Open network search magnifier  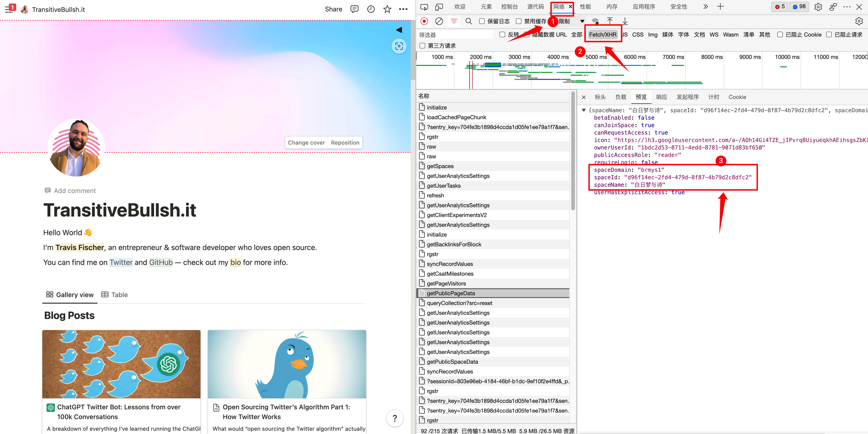[x=469, y=21]
